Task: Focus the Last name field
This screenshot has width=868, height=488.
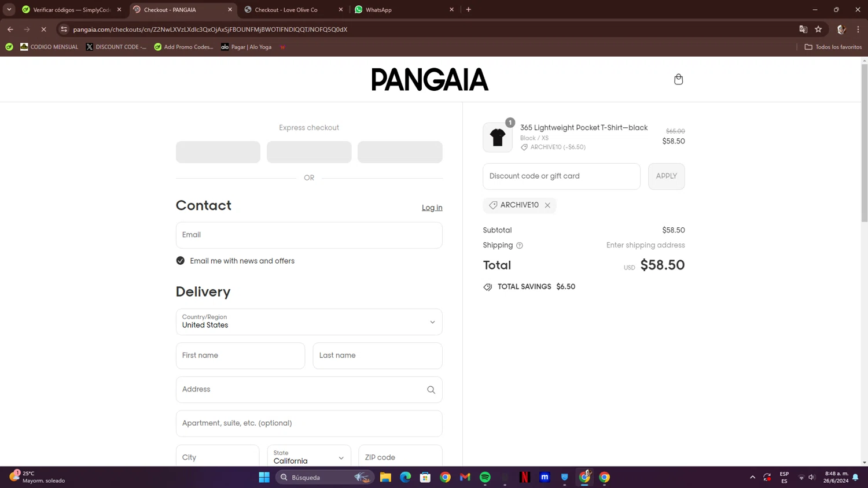Action: 377,356
